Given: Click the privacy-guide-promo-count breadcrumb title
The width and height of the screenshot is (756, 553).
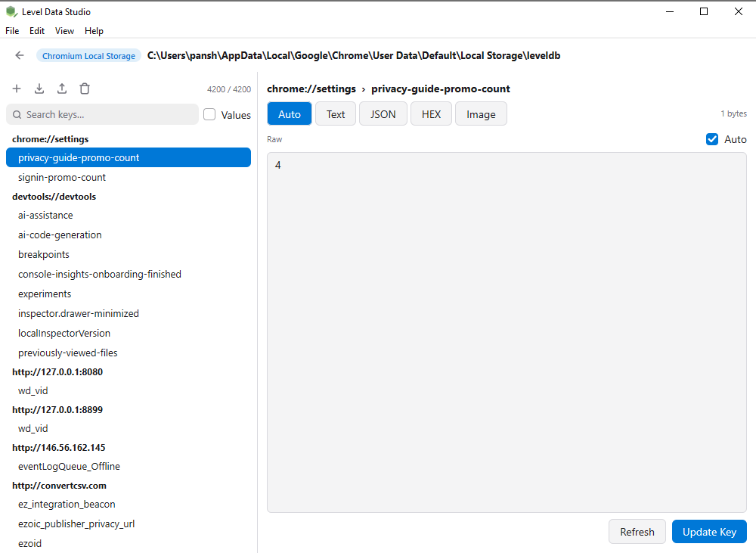Looking at the screenshot, I should 441,89.
